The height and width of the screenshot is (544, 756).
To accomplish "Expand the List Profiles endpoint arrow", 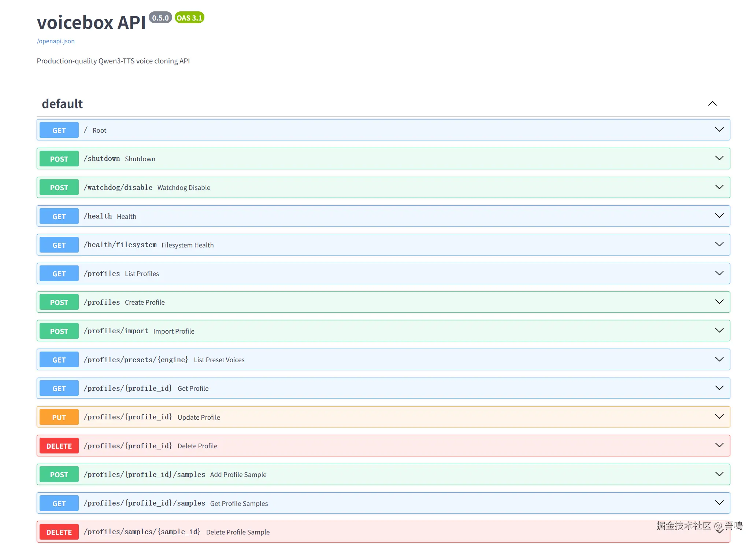I will click(719, 273).
